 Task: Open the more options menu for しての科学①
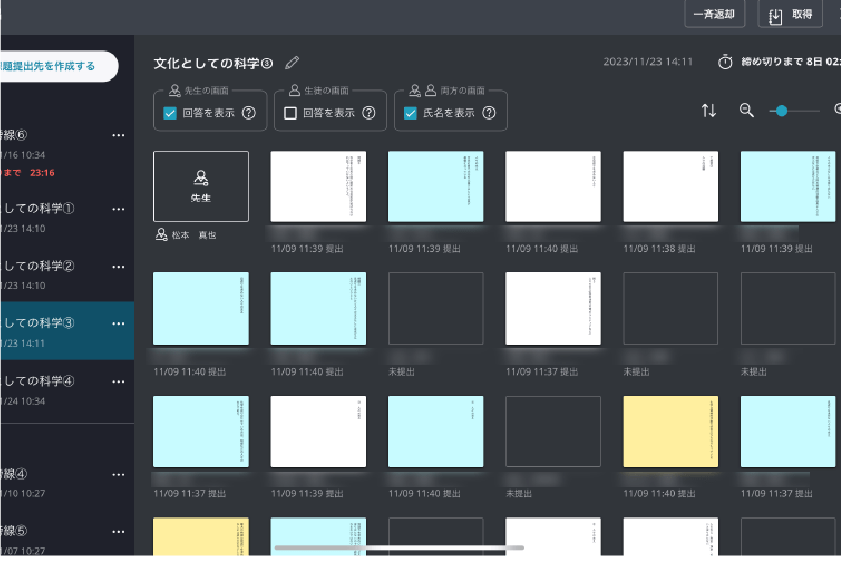(x=118, y=209)
